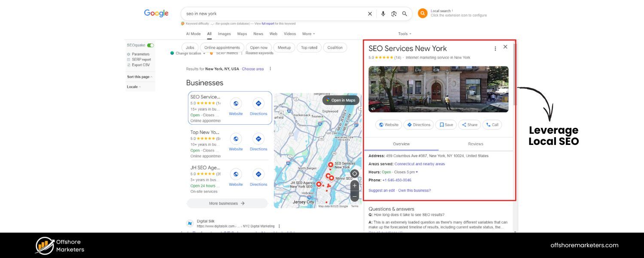Screen dimensions: 644x258
Task: Click the Share icon for SEO Services New York
Action: click(x=469, y=125)
